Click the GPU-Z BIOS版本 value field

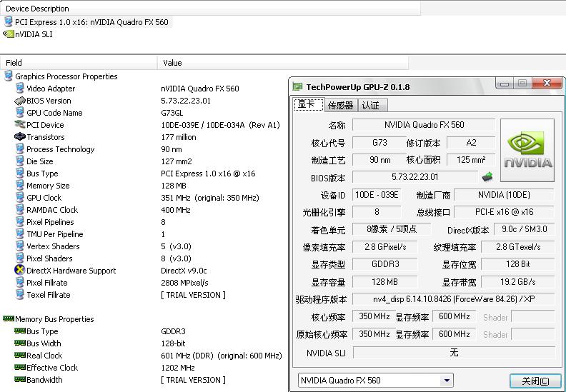tap(415, 177)
